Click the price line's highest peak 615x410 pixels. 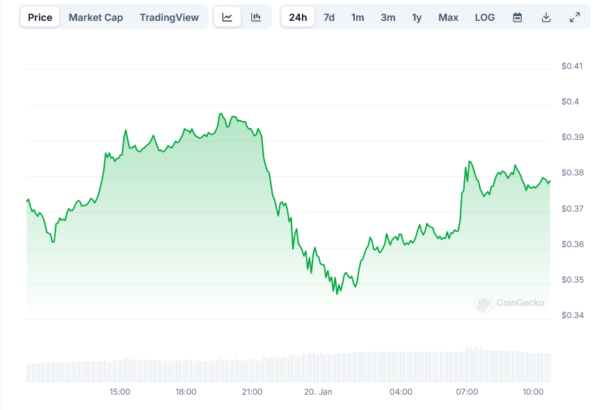220,114
